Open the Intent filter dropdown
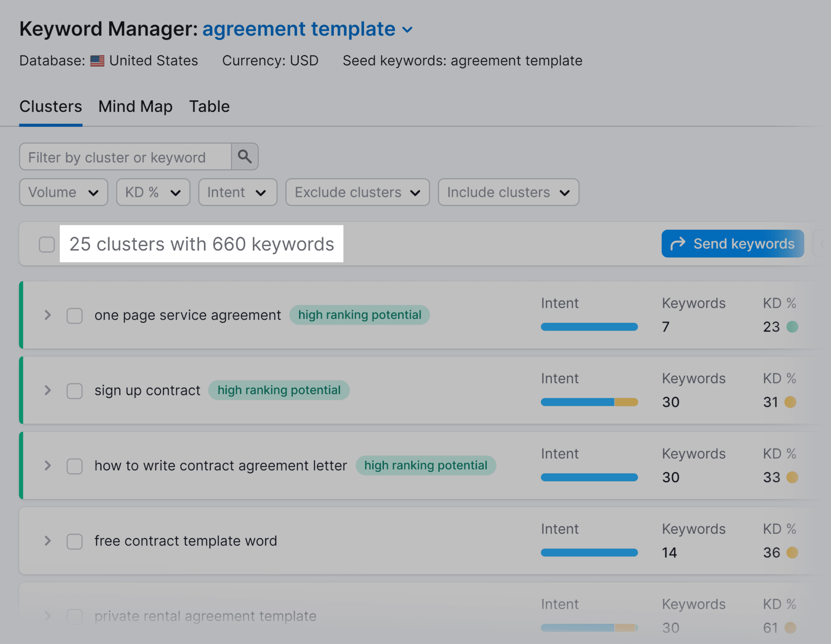Image resolution: width=831 pixels, height=644 pixels. pos(237,192)
